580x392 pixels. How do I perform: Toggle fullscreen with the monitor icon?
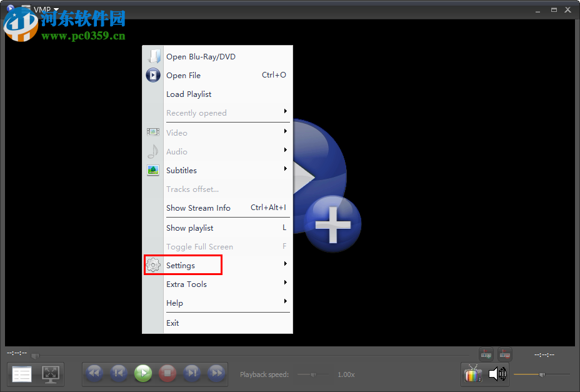(51, 373)
